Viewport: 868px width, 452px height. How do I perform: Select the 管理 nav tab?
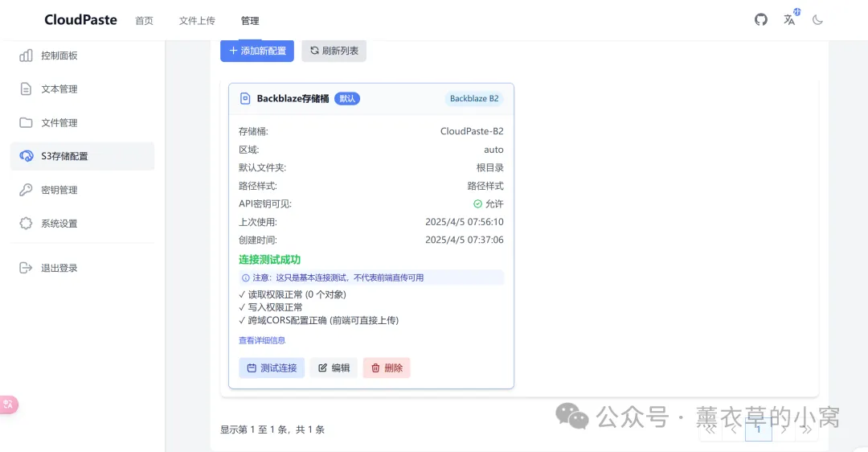[x=250, y=20]
